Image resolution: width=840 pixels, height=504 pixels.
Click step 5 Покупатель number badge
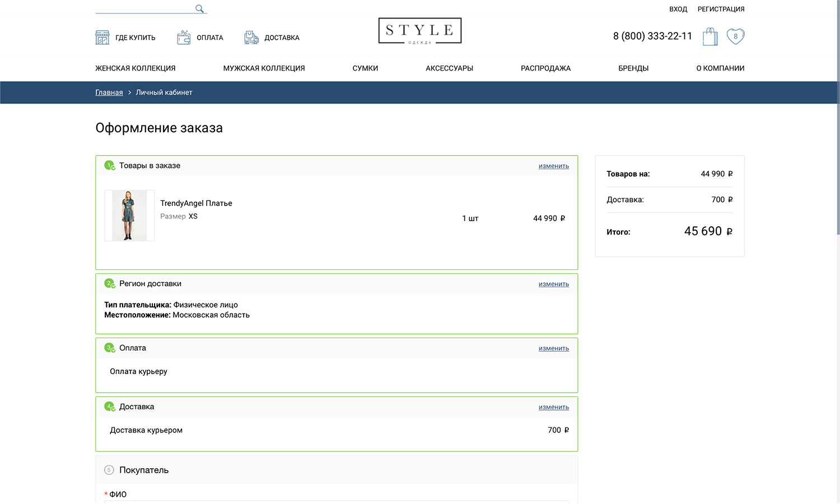point(109,470)
